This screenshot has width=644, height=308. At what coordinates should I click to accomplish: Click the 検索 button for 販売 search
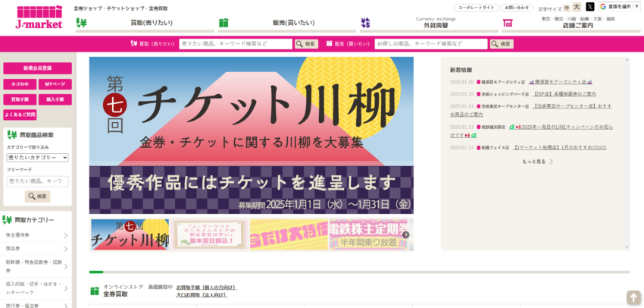(x=502, y=44)
